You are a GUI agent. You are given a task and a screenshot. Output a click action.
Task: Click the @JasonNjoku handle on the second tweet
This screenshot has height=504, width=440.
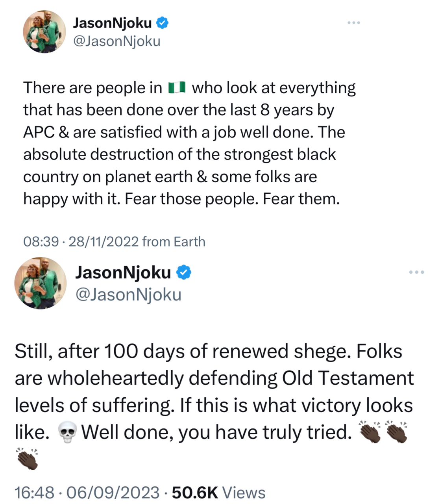coord(128,294)
